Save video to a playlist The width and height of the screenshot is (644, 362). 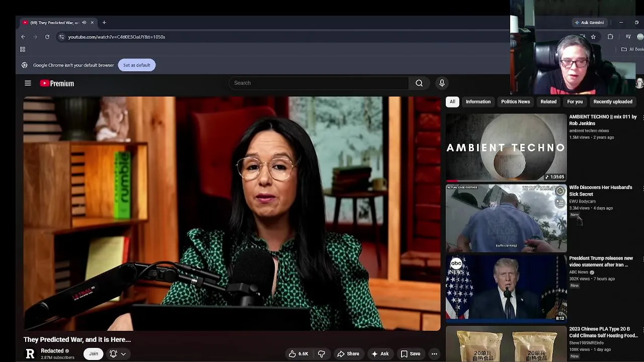[x=411, y=354]
